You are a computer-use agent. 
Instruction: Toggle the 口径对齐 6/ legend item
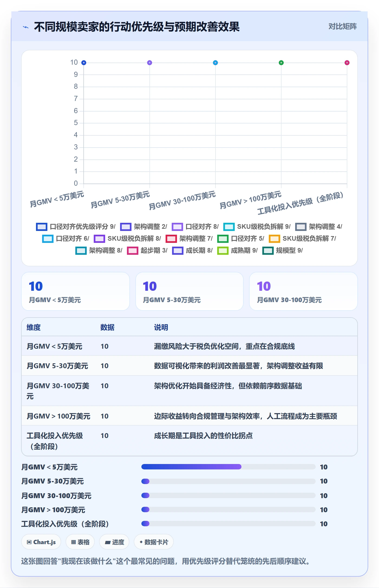coord(66,239)
